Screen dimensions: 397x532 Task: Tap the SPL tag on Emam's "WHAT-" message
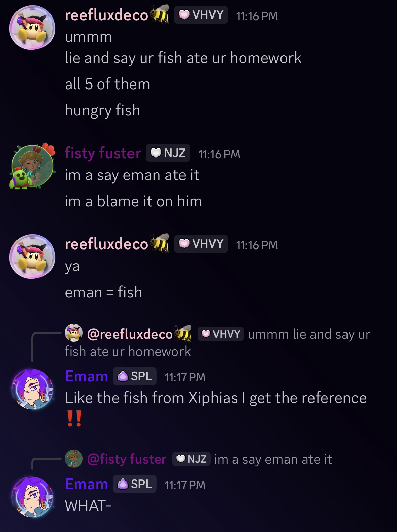[x=135, y=484]
